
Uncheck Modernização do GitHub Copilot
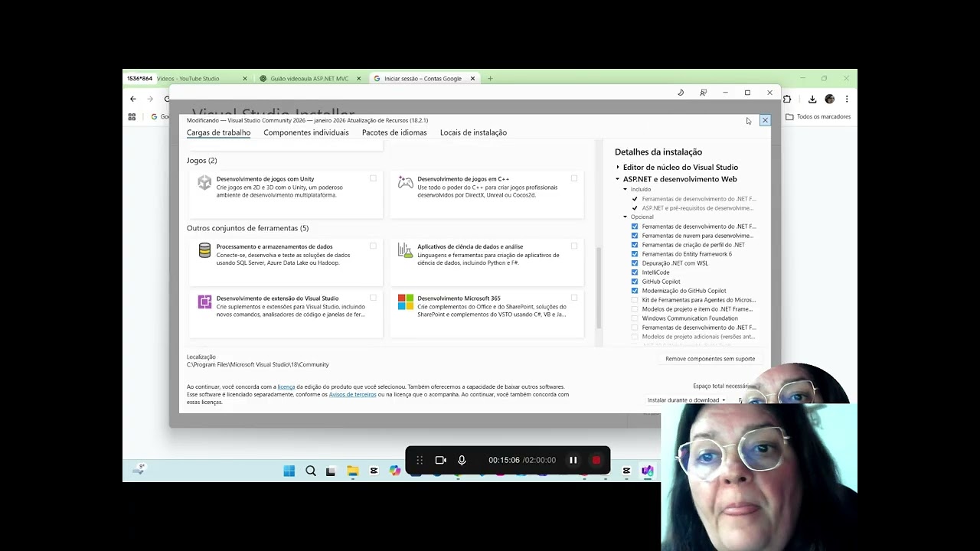635,291
